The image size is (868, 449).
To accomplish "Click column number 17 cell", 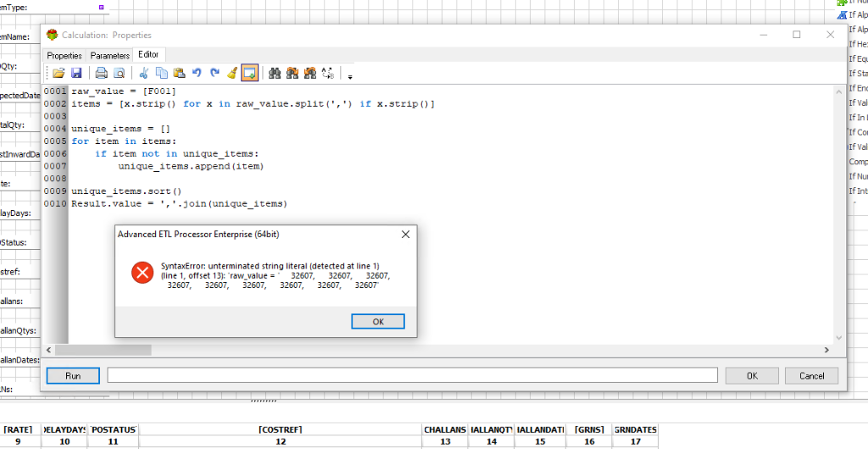I will click(x=635, y=442).
